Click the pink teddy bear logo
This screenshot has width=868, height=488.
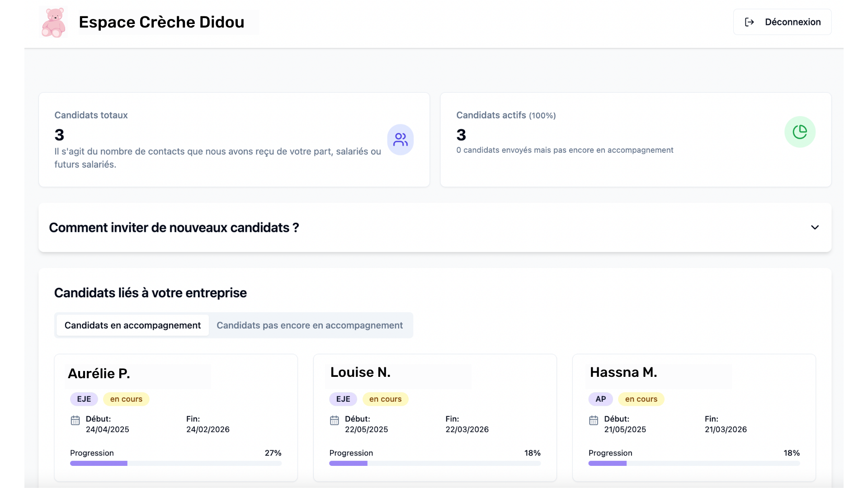tap(53, 22)
